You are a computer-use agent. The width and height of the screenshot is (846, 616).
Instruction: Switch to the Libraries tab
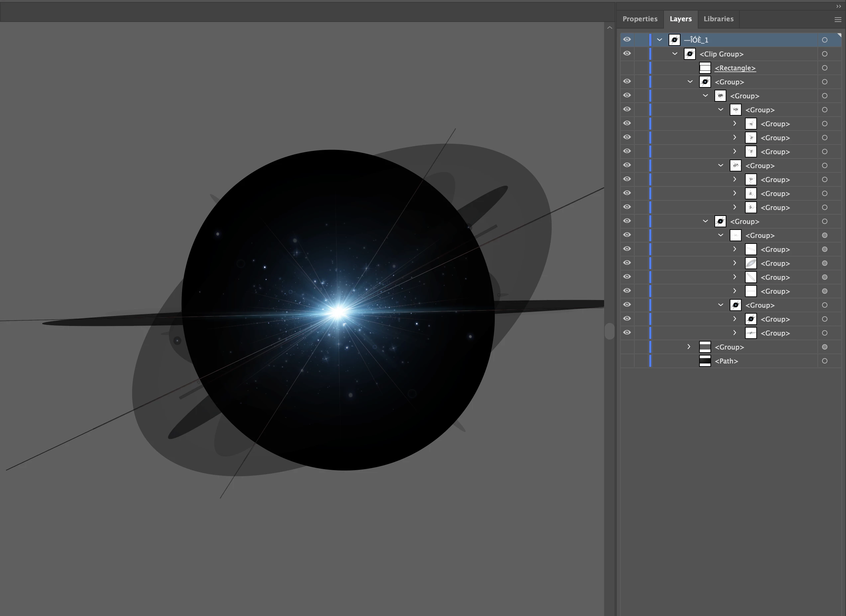(718, 19)
